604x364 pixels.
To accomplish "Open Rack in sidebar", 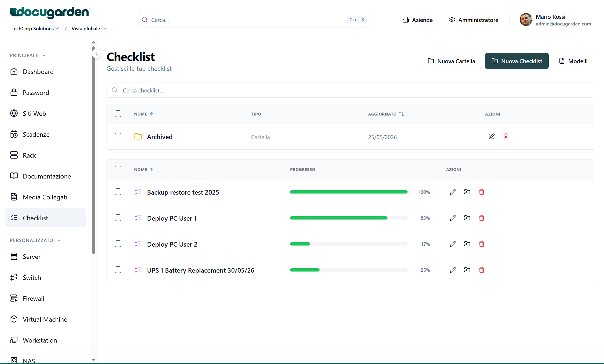I will [x=45, y=155].
